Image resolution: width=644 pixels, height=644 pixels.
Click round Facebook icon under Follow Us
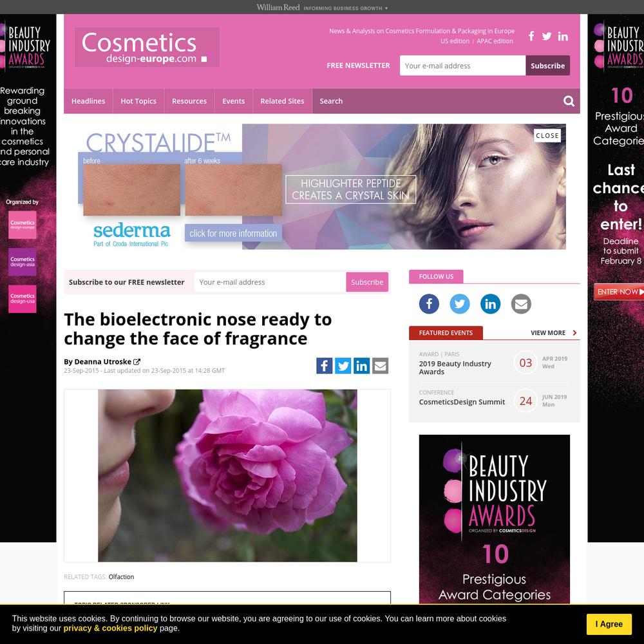(429, 304)
